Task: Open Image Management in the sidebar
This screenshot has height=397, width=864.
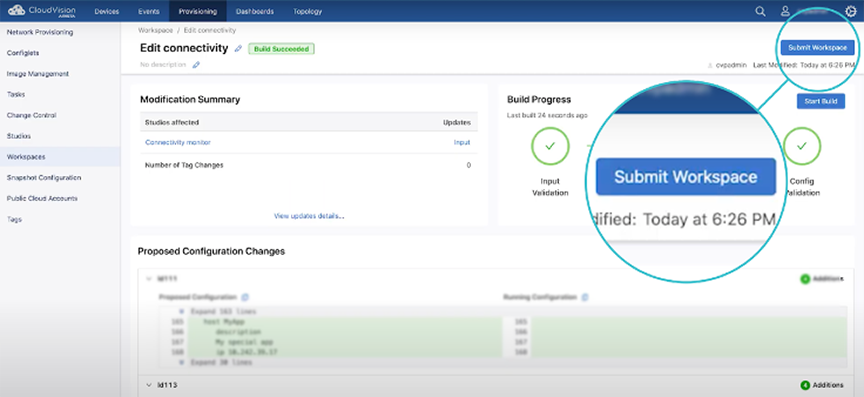Action: click(x=37, y=73)
